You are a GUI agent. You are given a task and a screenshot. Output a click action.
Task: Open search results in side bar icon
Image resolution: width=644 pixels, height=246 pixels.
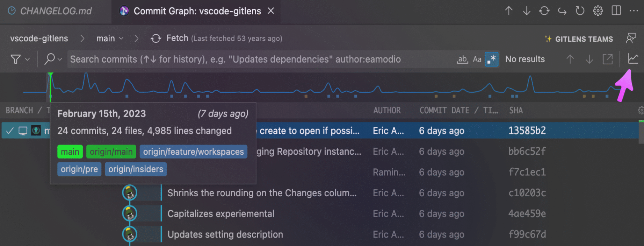point(608,59)
